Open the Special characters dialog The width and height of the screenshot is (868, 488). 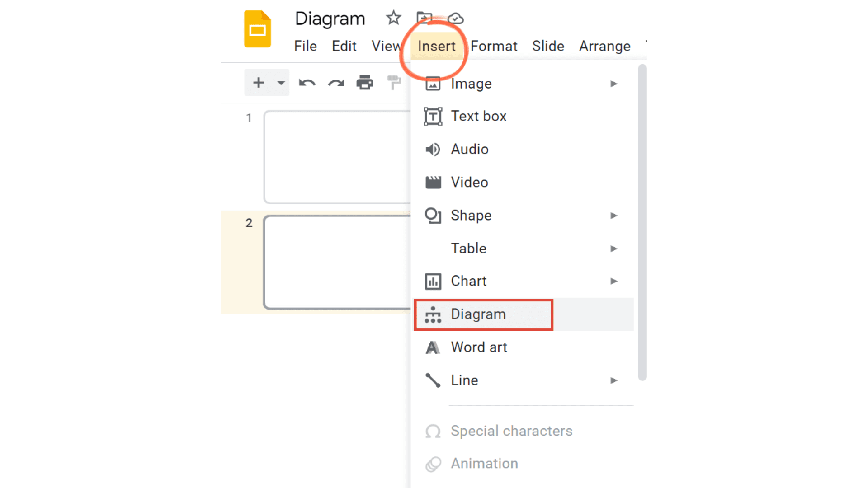(x=511, y=431)
